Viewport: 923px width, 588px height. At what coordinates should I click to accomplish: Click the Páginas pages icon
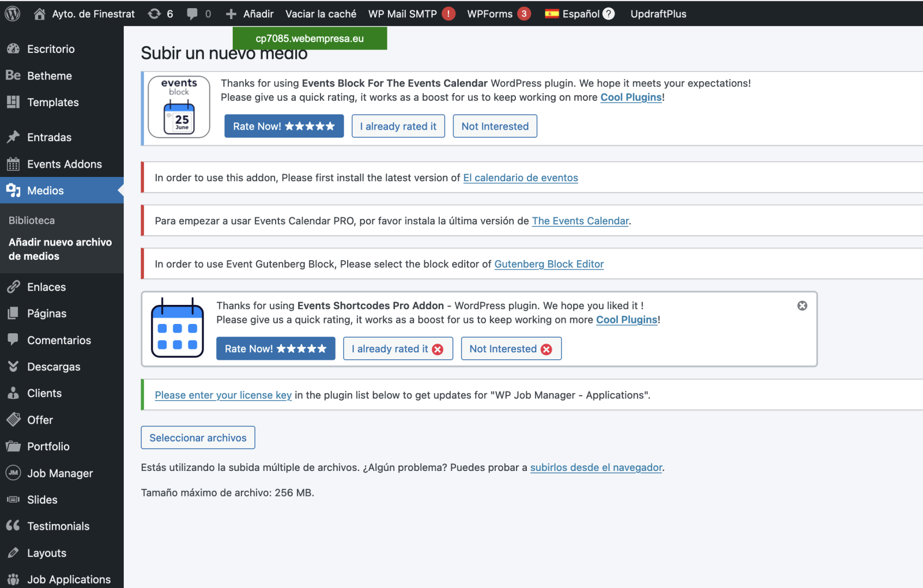[13, 313]
